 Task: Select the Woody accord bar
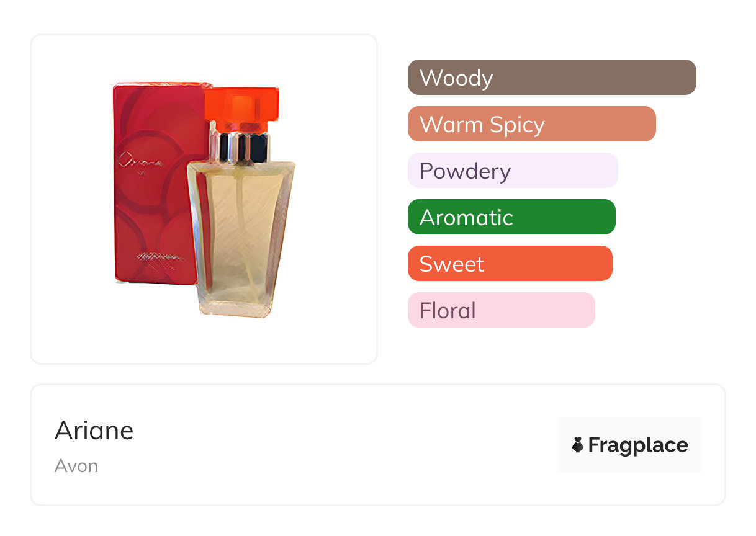(x=552, y=78)
